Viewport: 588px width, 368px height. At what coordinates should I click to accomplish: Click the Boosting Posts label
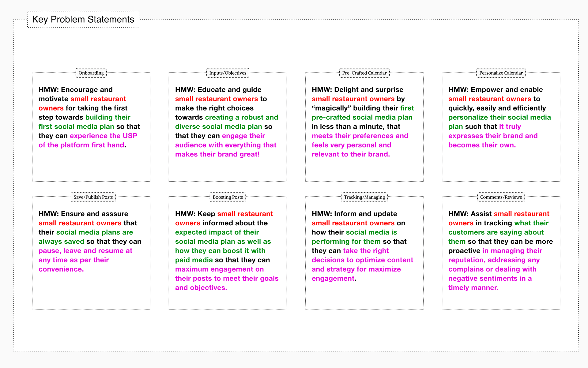click(x=228, y=197)
